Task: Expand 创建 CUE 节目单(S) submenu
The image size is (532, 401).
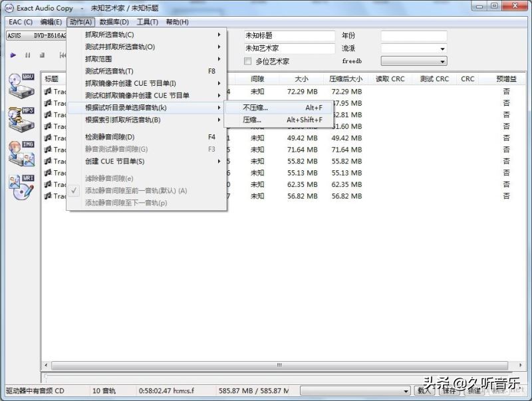Action: point(146,162)
